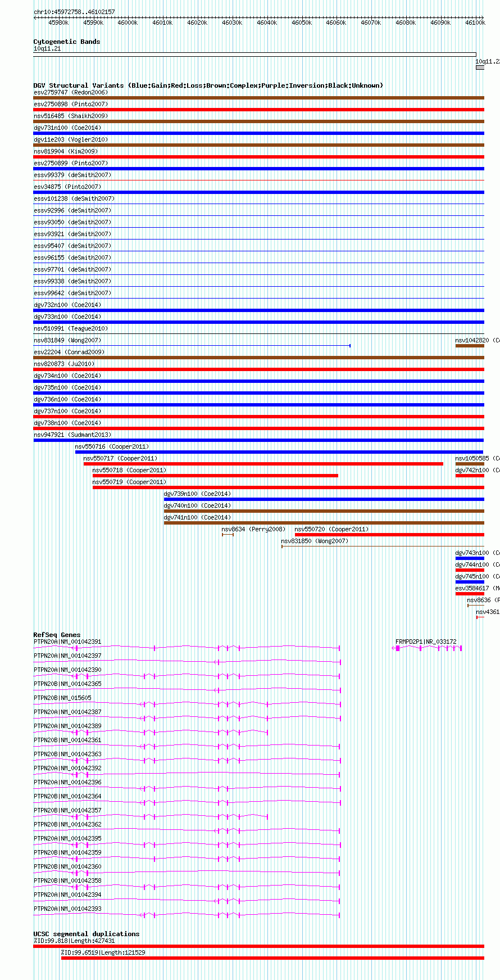The height and width of the screenshot is (980, 500).
Task: Select dgv740n100 (Coe2014) label
Action: pyautogui.click(x=197, y=505)
